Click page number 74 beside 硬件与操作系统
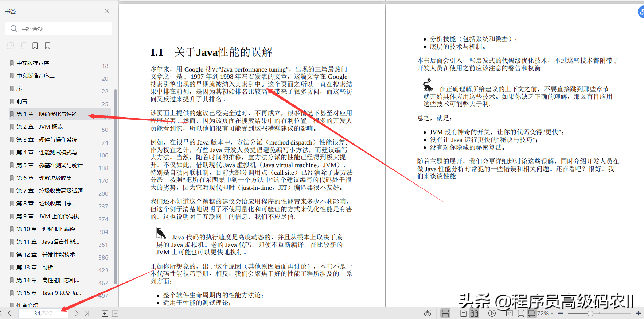 pos(105,143)
